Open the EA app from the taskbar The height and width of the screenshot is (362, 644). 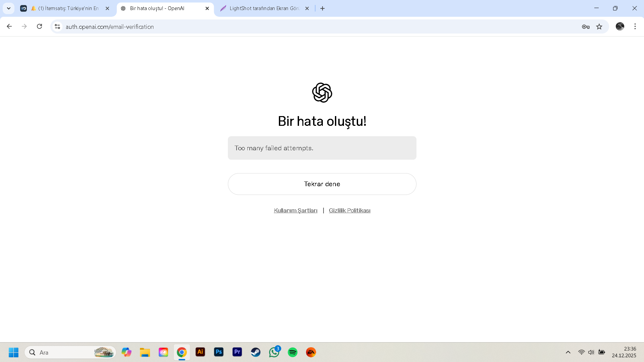click(311, 352)
